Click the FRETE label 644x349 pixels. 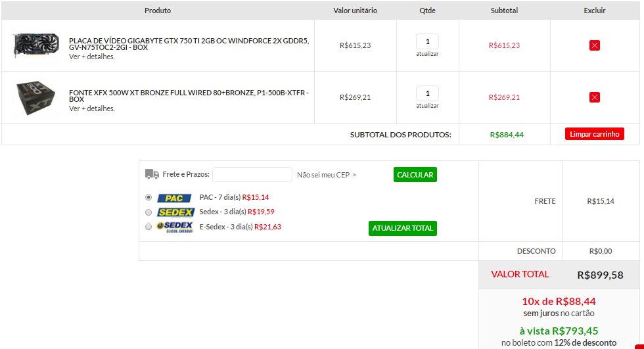pyautogui.click(x=545, y=201)
